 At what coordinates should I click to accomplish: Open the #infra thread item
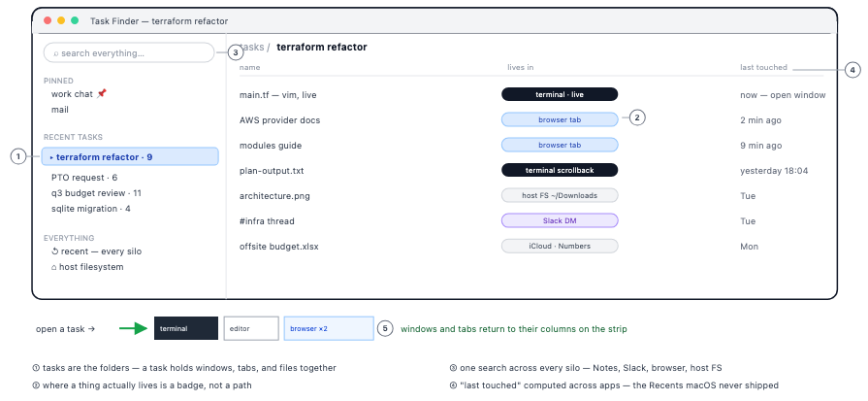267,221
